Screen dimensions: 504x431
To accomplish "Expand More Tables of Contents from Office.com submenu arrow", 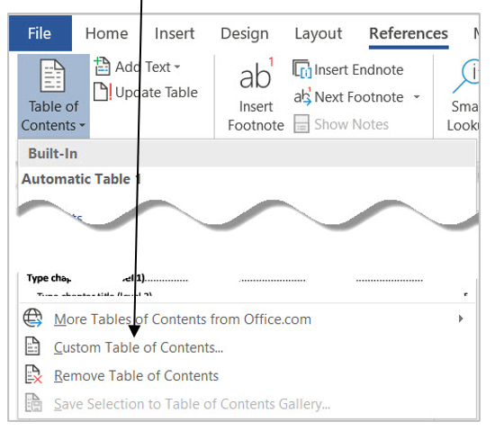I will [x=461, y=319].
